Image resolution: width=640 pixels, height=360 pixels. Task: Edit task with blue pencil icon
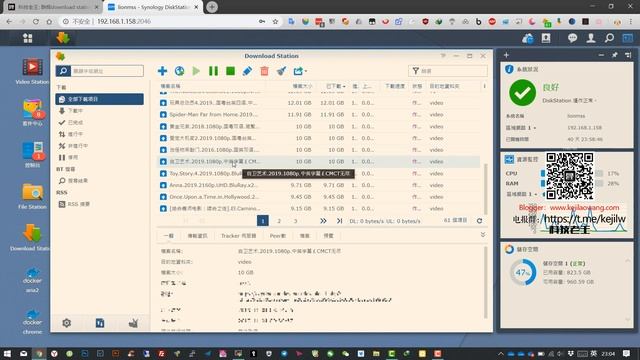(x=247, y=71)
